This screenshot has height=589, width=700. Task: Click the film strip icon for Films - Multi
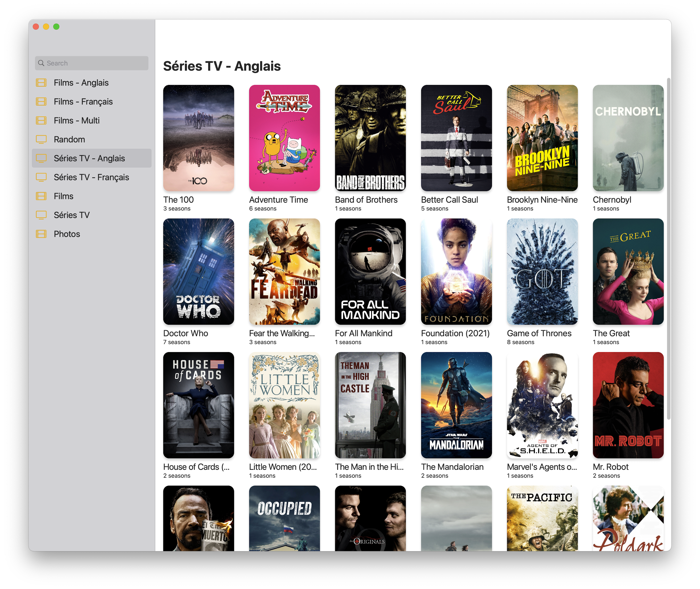tap(41, 121)
